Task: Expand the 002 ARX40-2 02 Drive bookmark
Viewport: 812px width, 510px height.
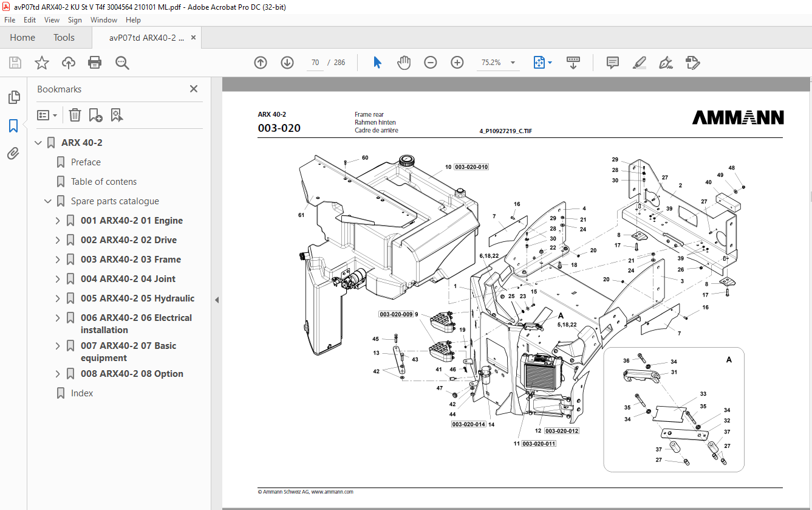Action: pos(58,240)
